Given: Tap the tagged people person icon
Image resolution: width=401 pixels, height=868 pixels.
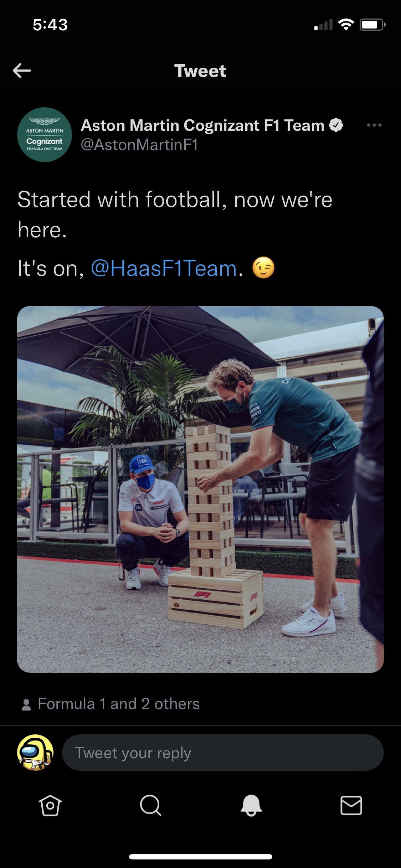Looking at the screenshot, I should point(26,704).
